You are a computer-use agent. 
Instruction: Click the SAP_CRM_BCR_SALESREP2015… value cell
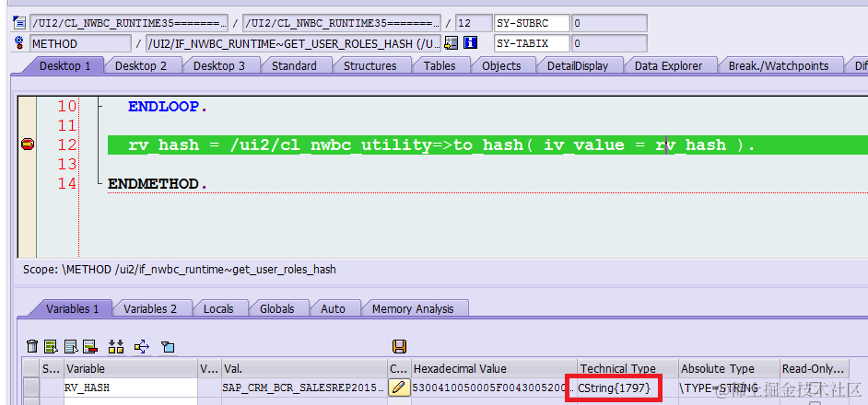point(304,388)
